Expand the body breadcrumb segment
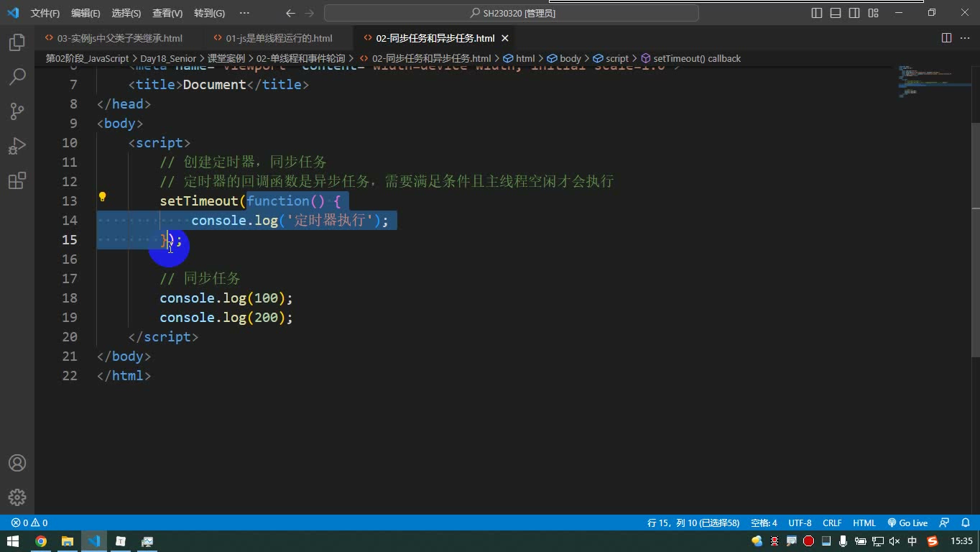 tap(564, 59)
